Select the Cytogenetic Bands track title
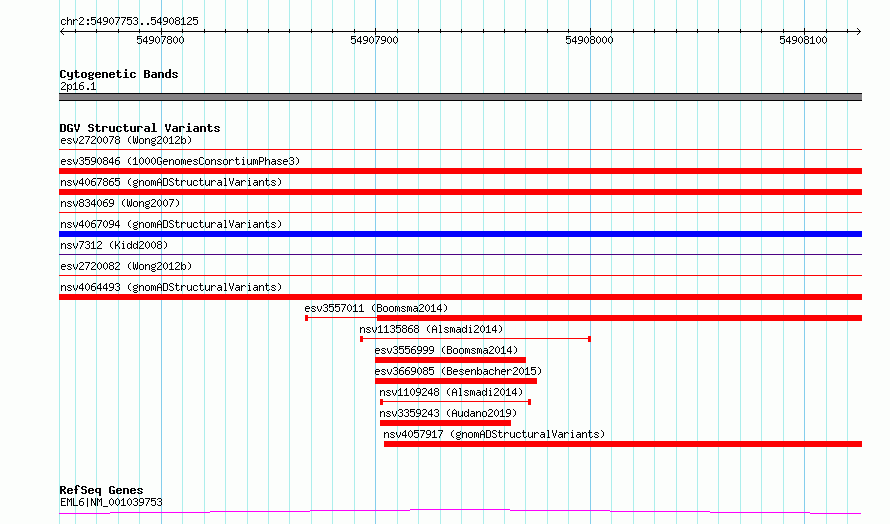 pyautogui.click(x=119, y=74)
